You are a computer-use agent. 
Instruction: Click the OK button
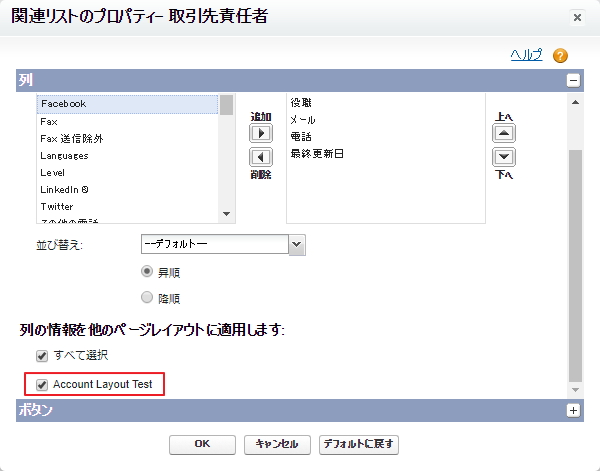tap(203, 443)
